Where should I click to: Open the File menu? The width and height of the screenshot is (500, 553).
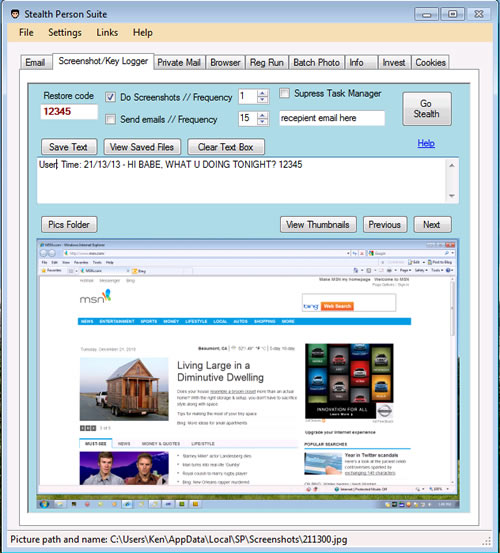point(26,32)
